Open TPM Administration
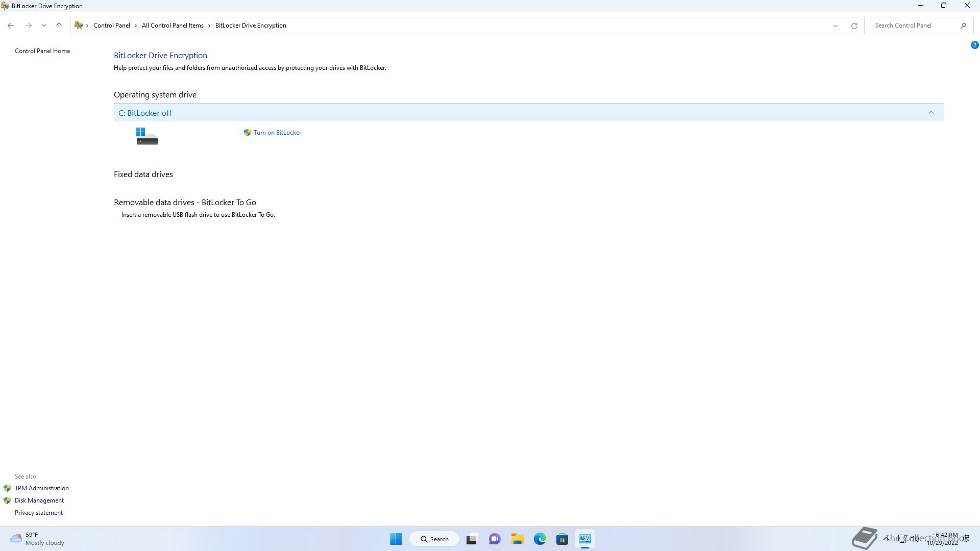This screenshot has height=551, width=980. [41, 488]
